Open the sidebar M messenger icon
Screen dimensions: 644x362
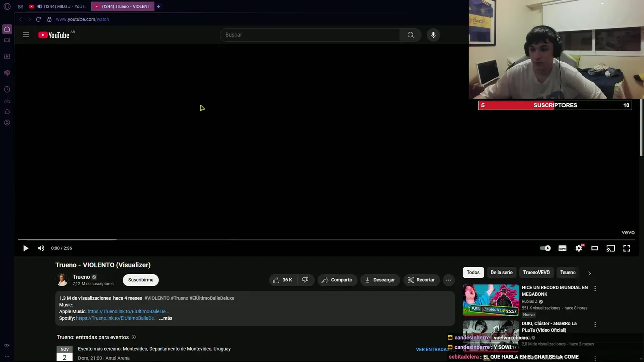[7, 56]
